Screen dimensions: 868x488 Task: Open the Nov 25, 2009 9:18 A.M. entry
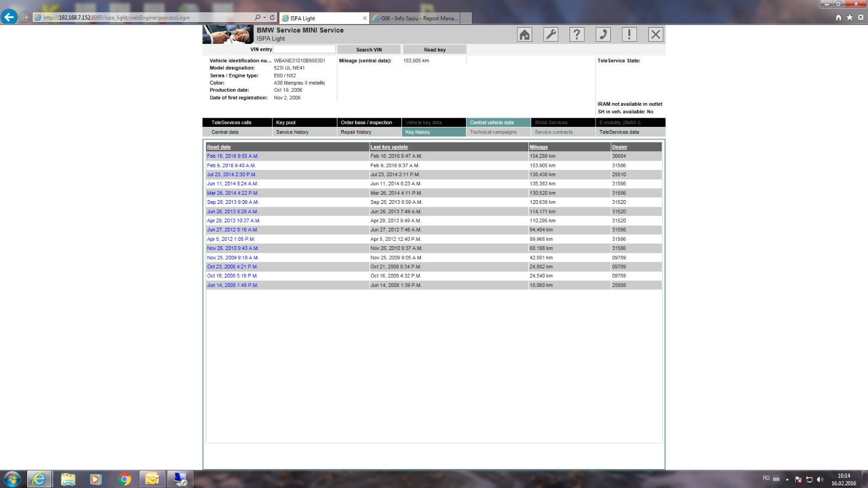click(x=233, y=258)
